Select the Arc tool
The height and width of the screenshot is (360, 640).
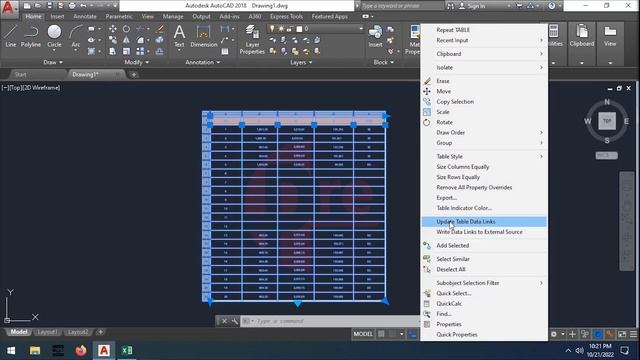(x=76, y=36)
